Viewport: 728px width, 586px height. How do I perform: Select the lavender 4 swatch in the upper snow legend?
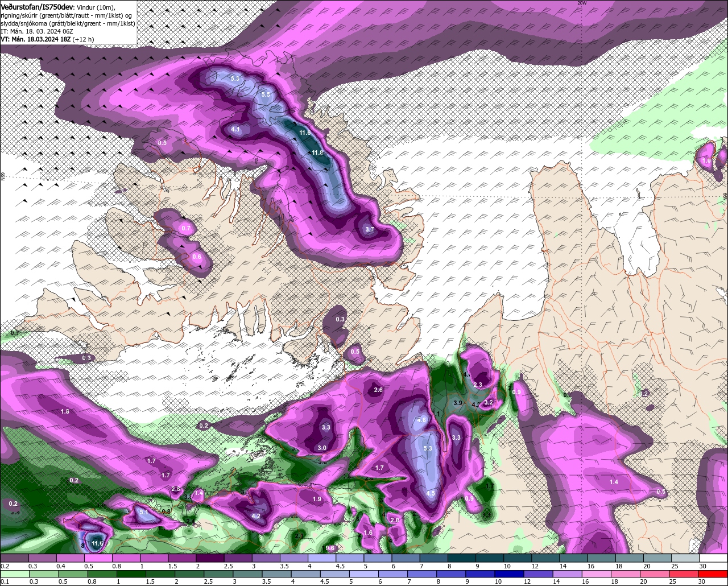322,558
